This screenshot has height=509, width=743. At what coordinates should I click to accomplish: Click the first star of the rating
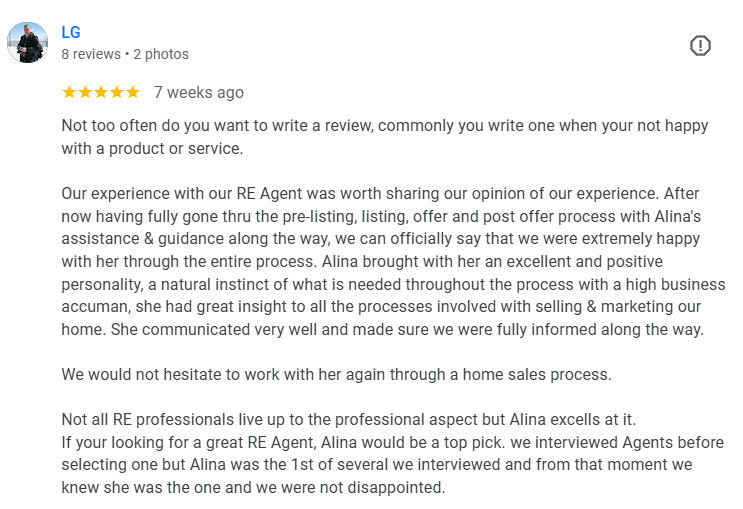69,92
